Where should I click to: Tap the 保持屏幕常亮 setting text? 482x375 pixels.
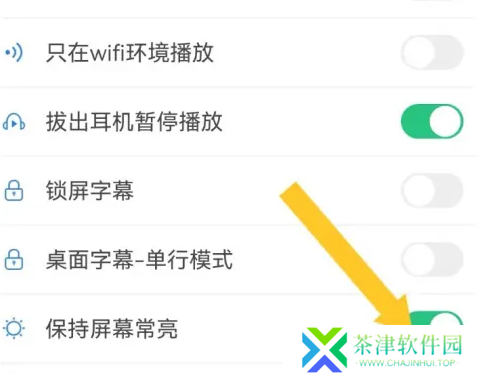point(112,329)
